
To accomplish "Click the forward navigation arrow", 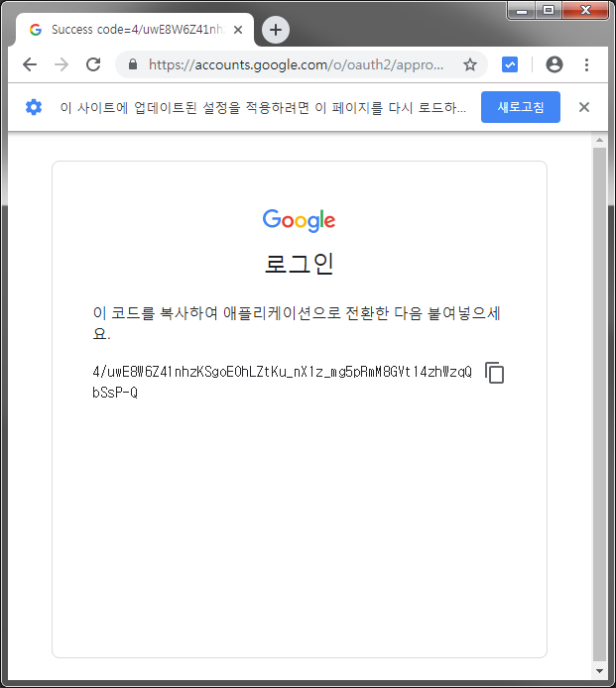I will [62, 64].
